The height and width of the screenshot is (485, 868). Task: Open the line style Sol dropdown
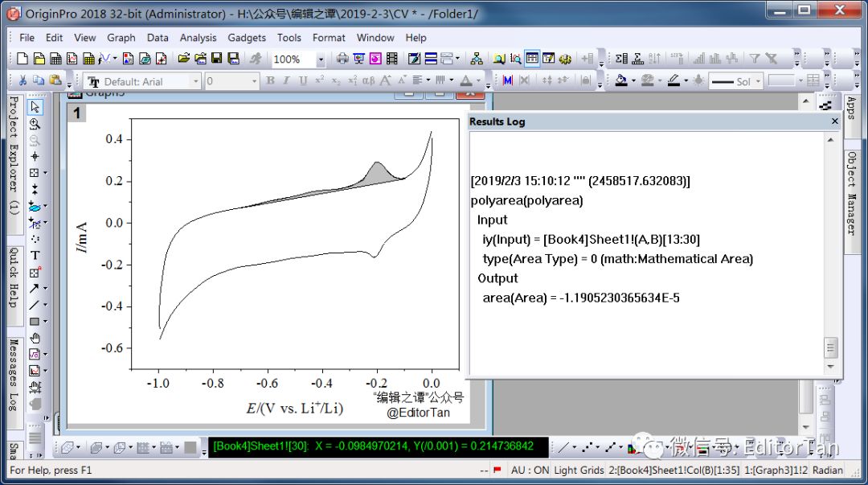coord(758,81)
